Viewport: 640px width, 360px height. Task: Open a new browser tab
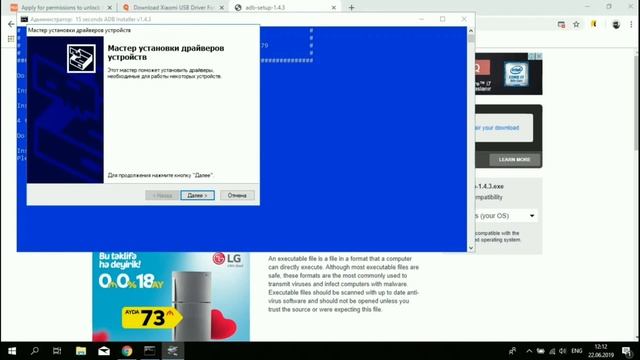[351, 7]
